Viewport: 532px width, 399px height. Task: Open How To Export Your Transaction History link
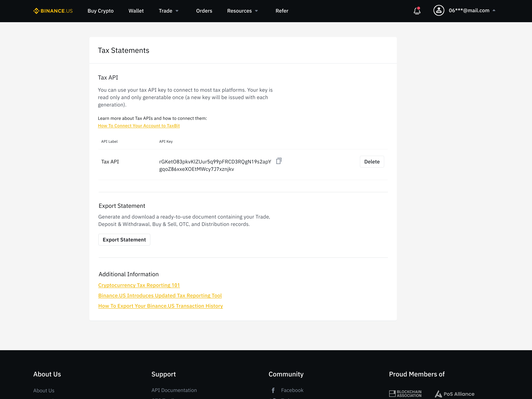[x=160, y=306]
